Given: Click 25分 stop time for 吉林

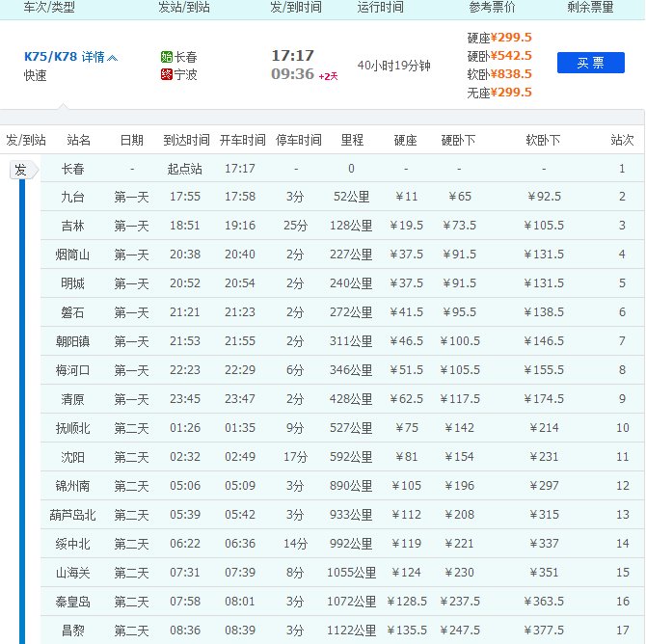Looking at the screenshot, I should point(295,226).
